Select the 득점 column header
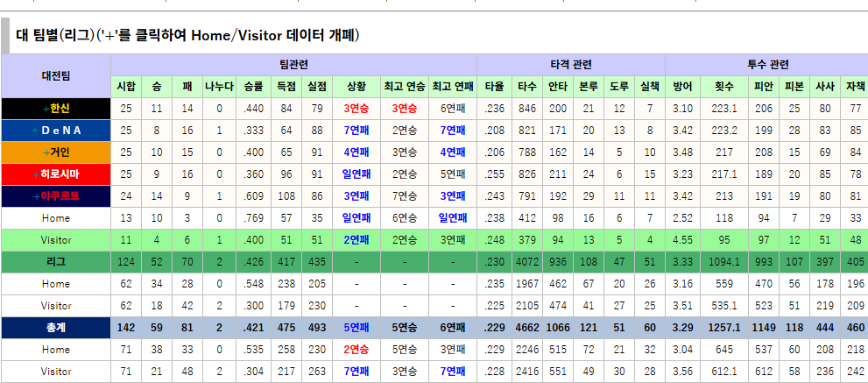Screen dimensions: 868x383 [x=286, y=87]
